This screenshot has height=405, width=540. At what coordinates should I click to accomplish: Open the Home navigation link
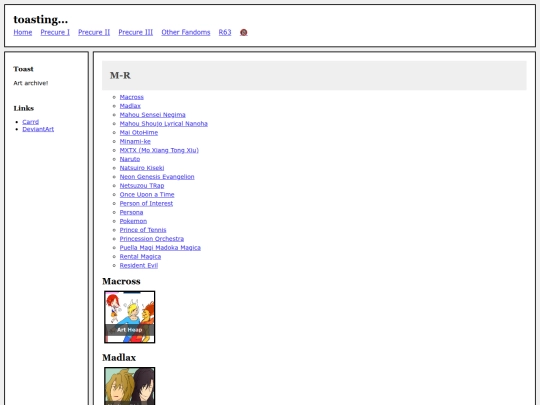click(23, 32)
